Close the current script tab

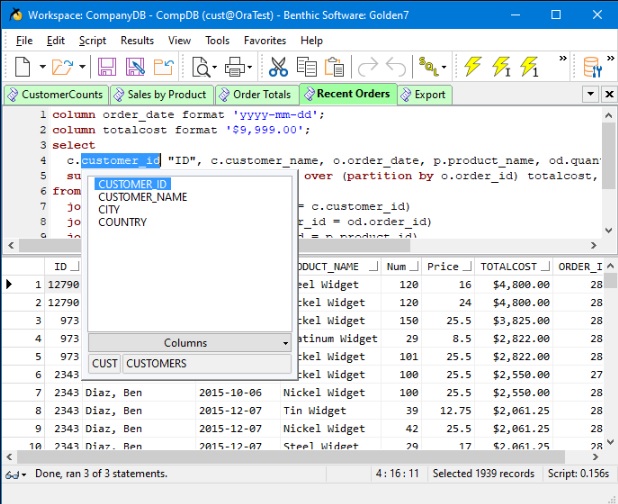[609, 94]
